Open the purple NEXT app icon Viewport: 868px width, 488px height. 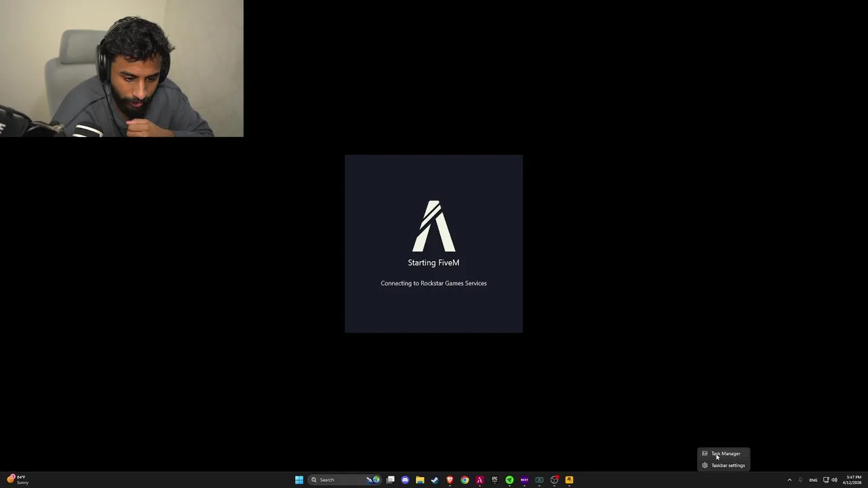pos(524,480)
